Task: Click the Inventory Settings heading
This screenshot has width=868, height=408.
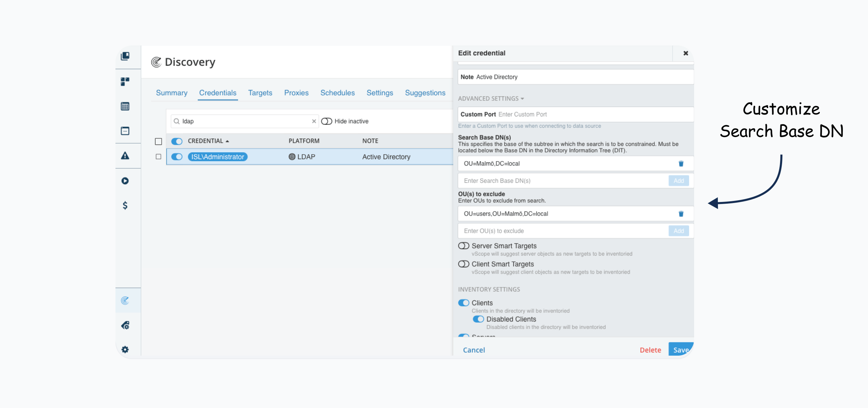Action: pos(489,289)
